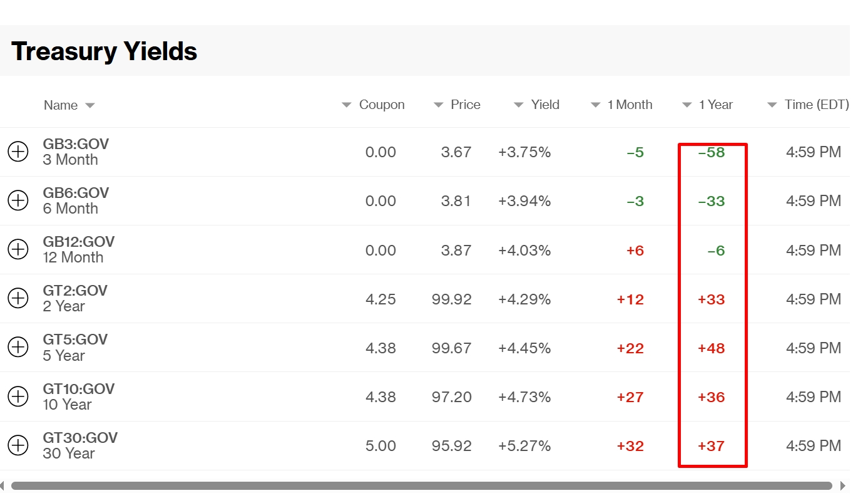Image resolution: width=868 pixels, height=503 pixels.
Task: Open the GT2:GOV 2 Year link
Action: tap(75, 298)
